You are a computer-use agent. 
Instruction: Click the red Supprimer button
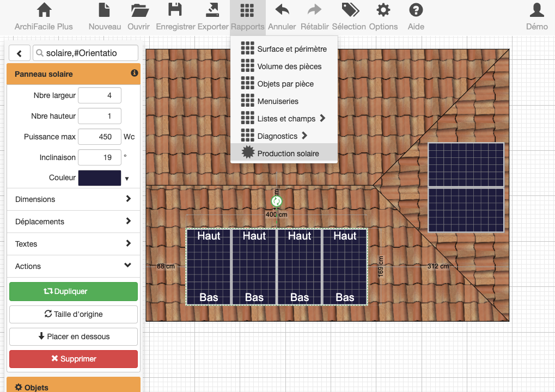[73, 359]
